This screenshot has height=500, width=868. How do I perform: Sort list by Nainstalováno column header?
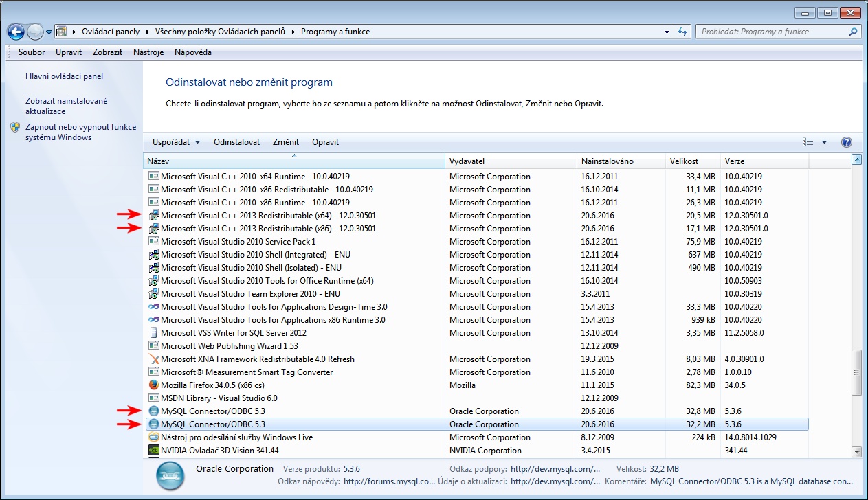tap(621, 161)
